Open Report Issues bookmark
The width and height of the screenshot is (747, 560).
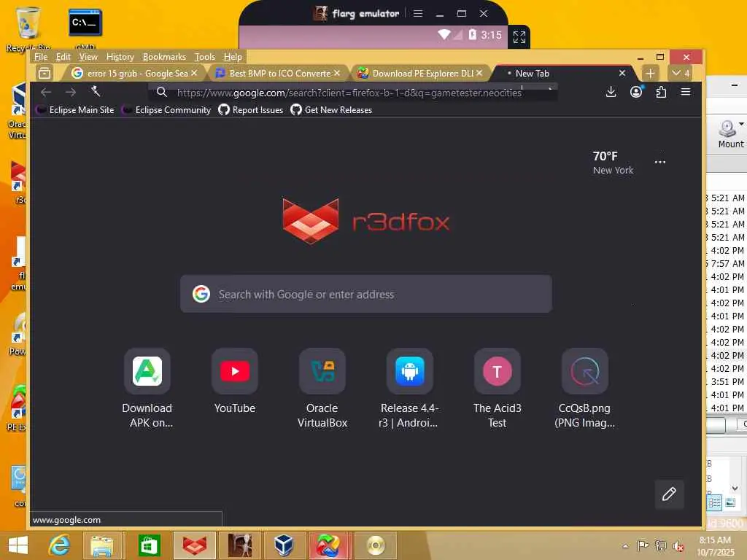(x=251, y=110)
